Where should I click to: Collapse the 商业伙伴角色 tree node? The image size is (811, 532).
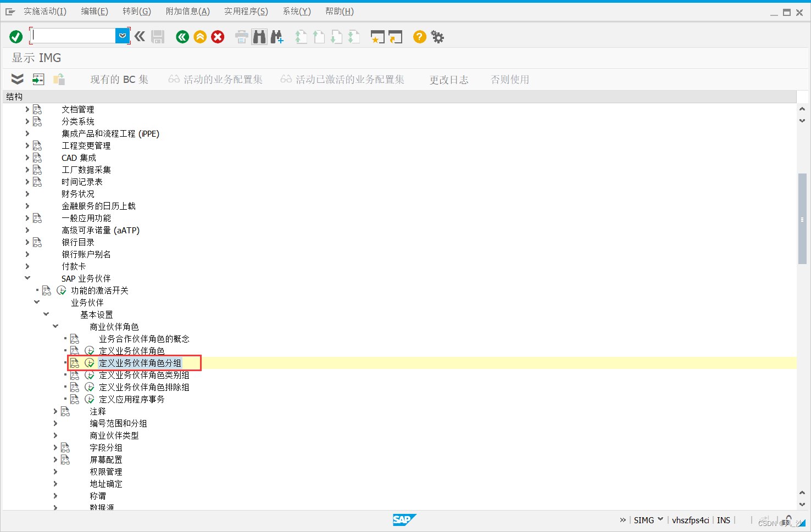tap(55, 326)
